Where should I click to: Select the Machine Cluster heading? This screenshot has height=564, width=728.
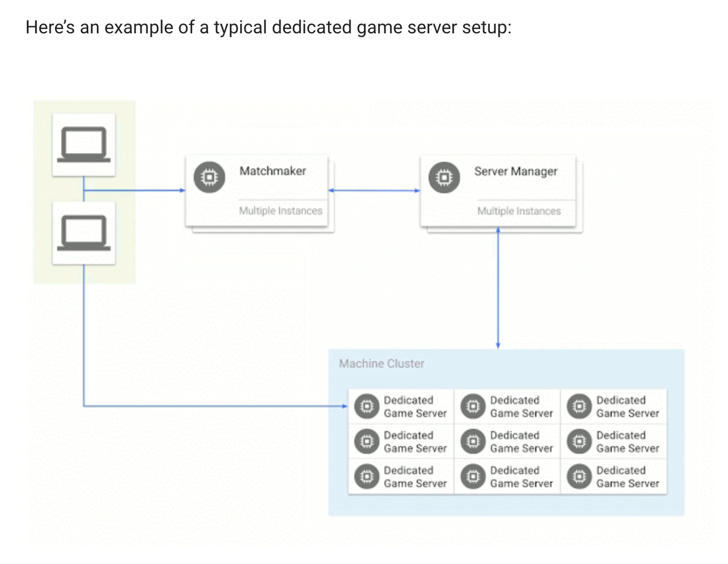[x=381, y=364]
